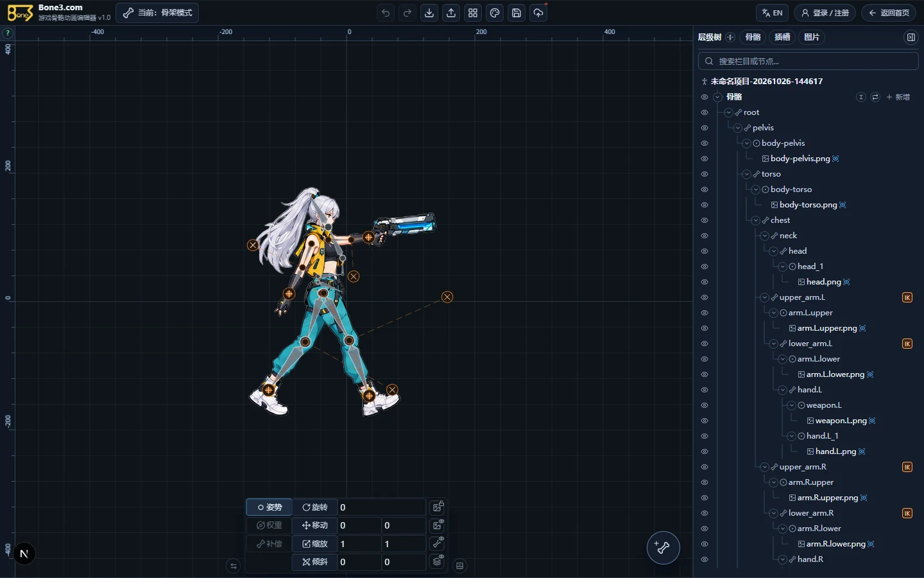Hide the body-pelvis.png layer via eye icon
Image resolution: width=924 pixels, height=578 pixels.
(705, 159)
